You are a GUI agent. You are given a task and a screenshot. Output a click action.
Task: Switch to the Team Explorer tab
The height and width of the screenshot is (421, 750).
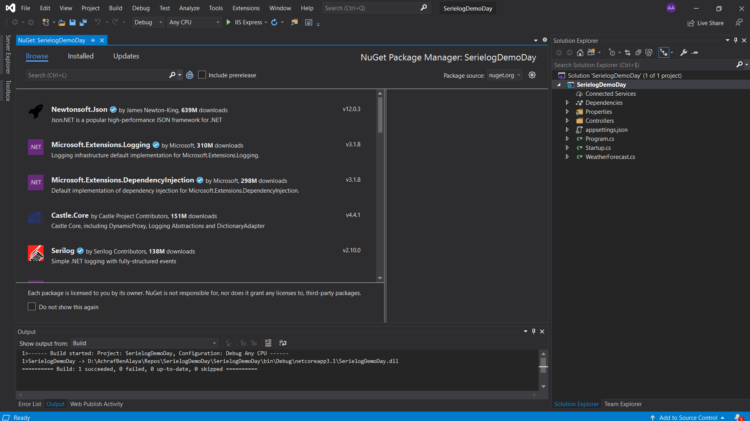623,404
